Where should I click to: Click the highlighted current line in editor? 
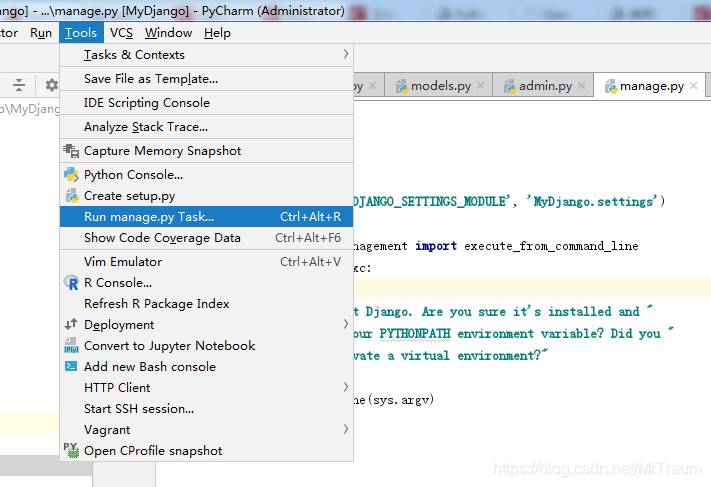pyautogui.click(x=532, y=288)
